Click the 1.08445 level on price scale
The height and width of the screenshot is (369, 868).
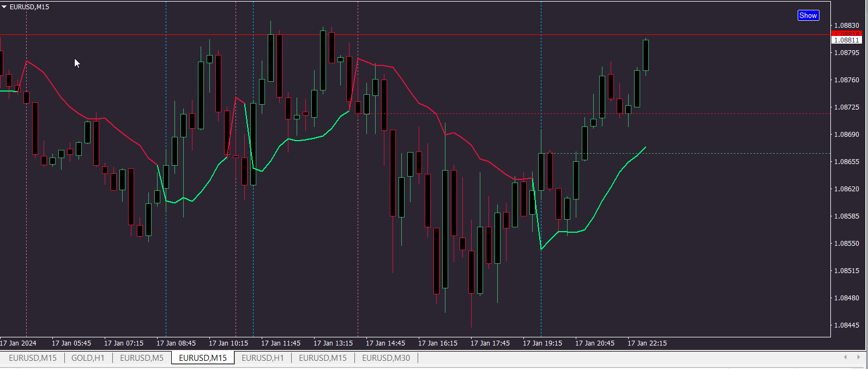click(847, 325)
